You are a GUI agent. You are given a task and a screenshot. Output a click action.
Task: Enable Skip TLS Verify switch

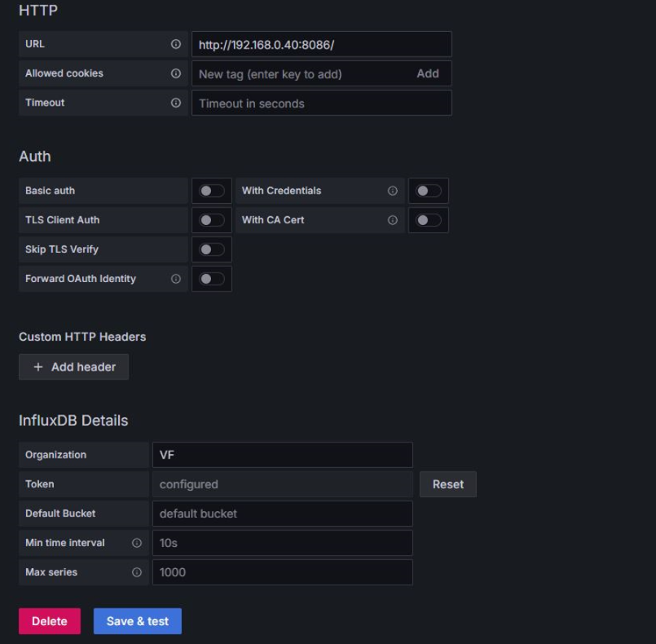[x=211, y=249]
